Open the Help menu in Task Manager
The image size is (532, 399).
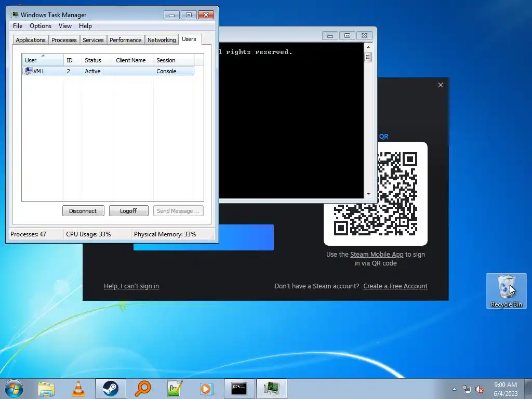coord(85,26)
